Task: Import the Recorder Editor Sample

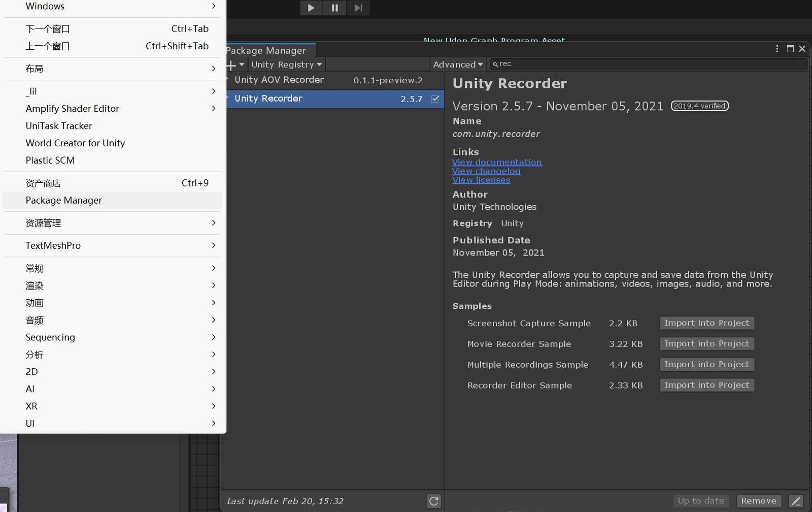Action: click(x=707, y=386)
